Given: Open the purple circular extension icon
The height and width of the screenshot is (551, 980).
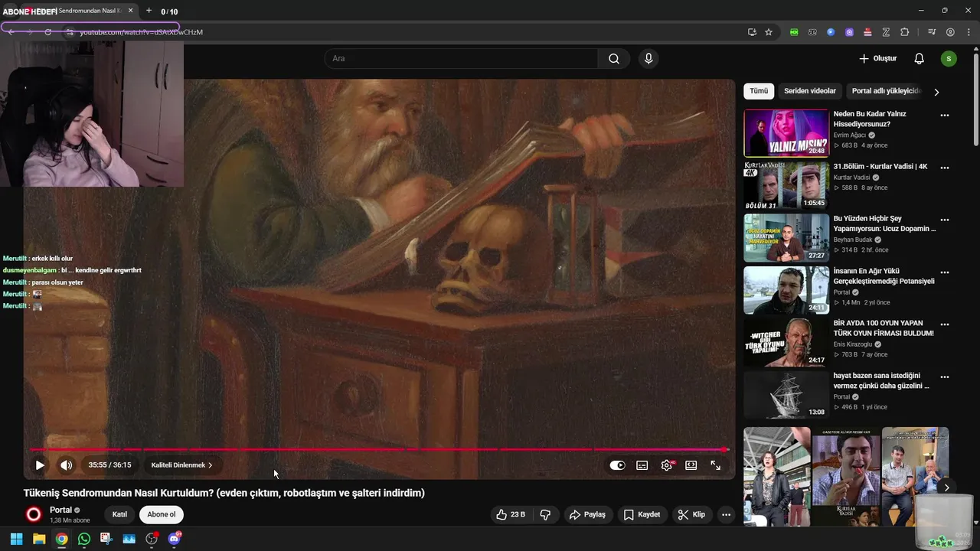Looking at the screenshot, I should [849, 32].
